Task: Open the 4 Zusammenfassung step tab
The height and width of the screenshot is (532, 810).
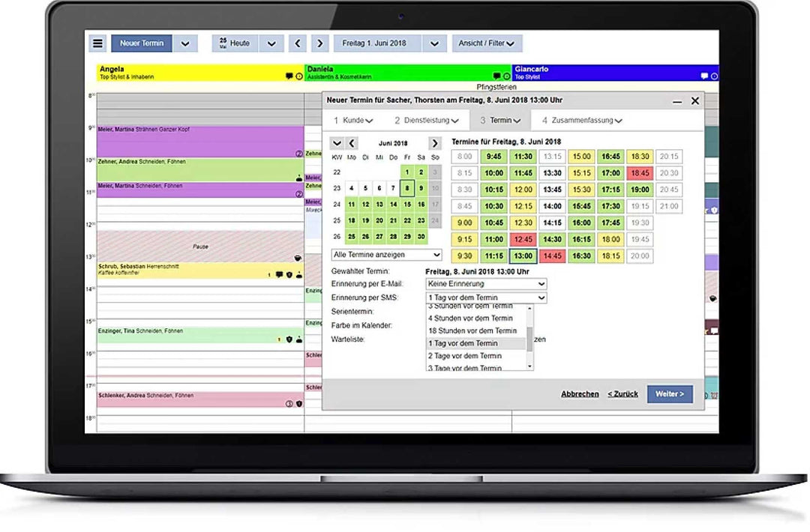Action: pyautogui.click(x=582, y=121)
